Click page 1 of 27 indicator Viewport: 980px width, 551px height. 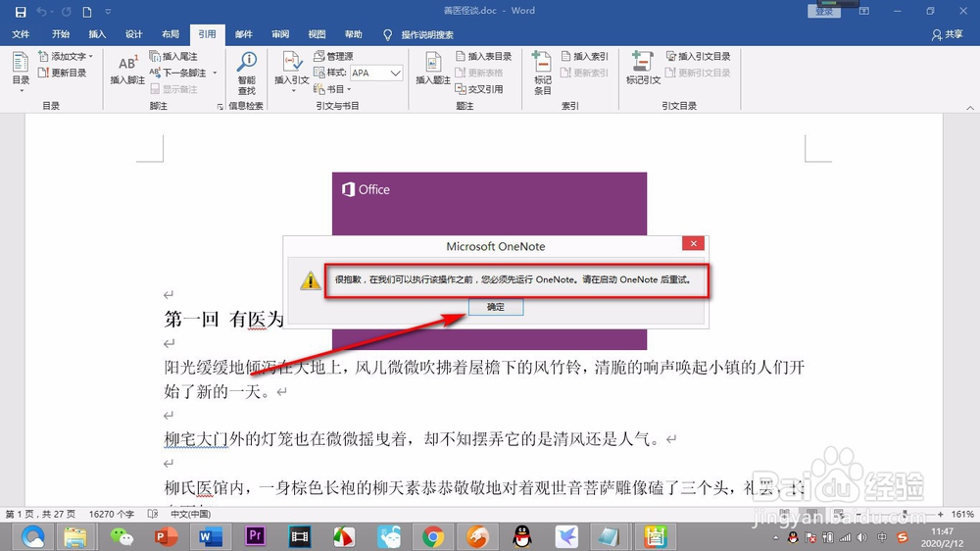coord(40,514)
